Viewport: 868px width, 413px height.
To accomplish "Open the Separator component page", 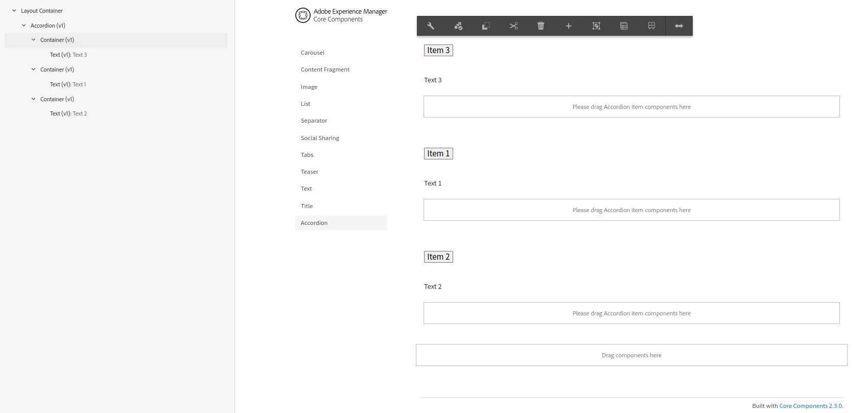I will point(314,121).
